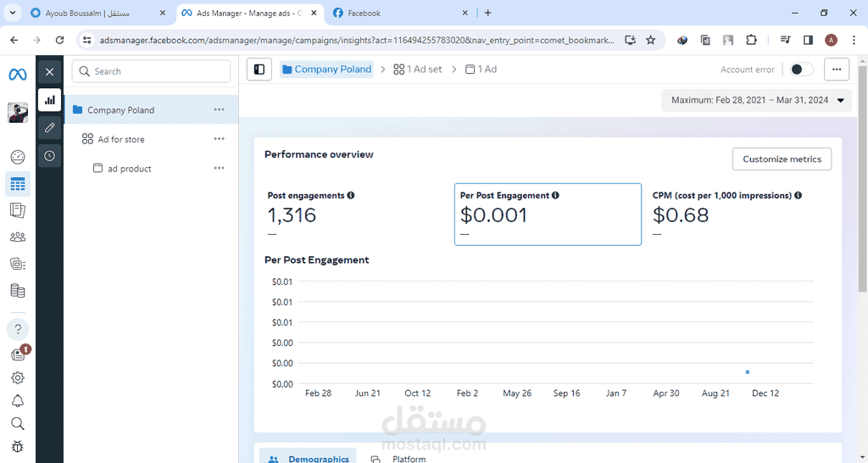Viewport: 868px width, 463px height.
Task: Click the blue data point on chart
Action: 748,372
